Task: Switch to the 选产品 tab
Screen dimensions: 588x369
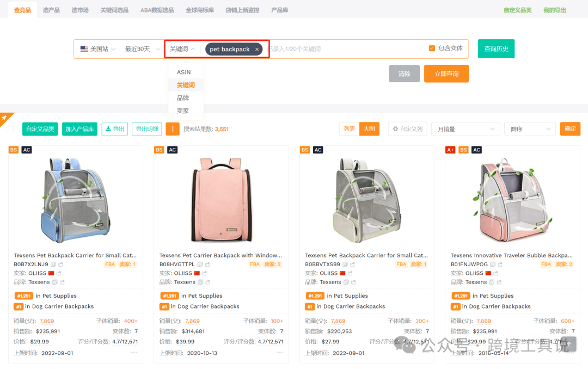Action: pos(51,10)
